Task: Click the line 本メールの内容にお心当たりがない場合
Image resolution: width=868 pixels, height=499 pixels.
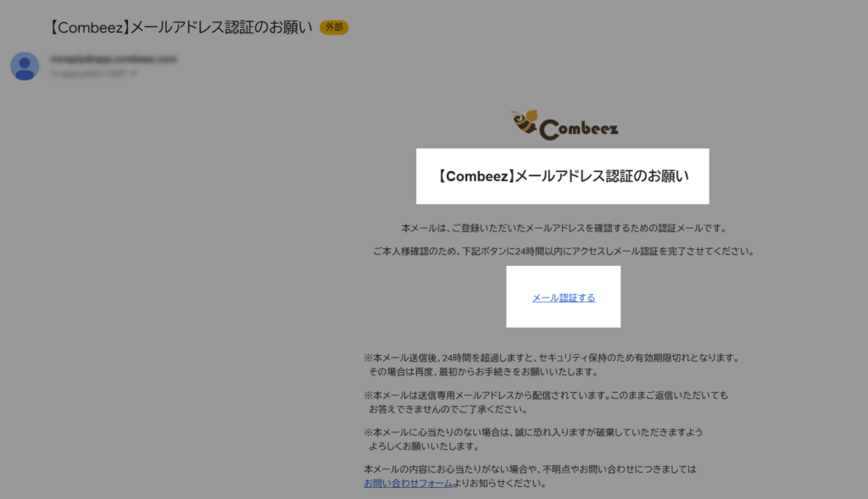Action: click(x=530, y=469)
